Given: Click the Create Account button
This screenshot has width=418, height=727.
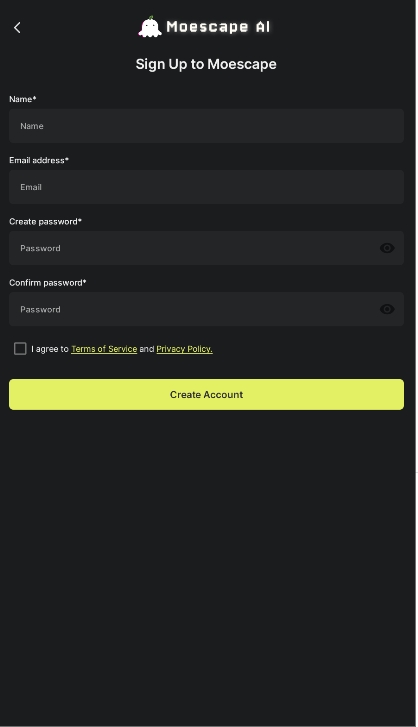Looking at the screenshot, I should (206, 395).
